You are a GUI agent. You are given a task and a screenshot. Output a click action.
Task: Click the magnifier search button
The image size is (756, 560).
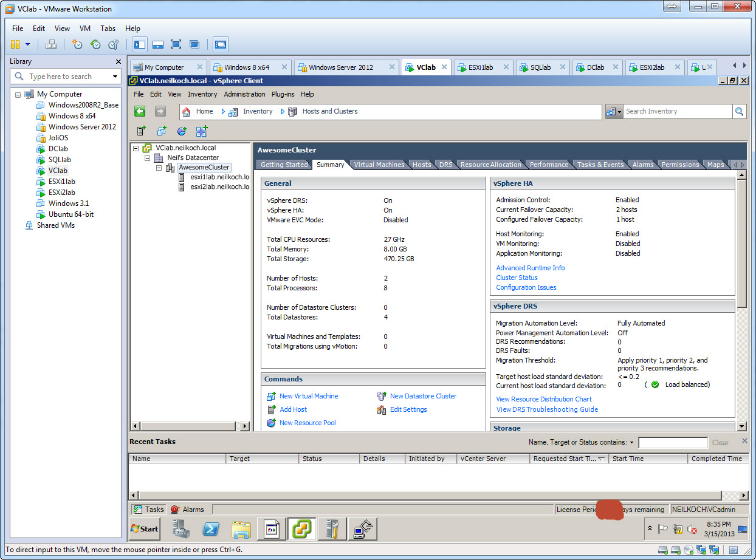point(739,111)
